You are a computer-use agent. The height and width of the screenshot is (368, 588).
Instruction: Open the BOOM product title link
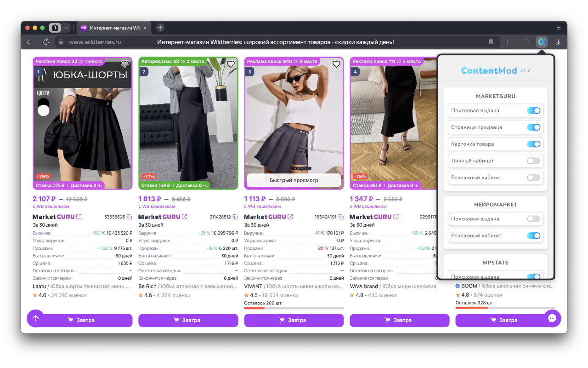point(505,286)
